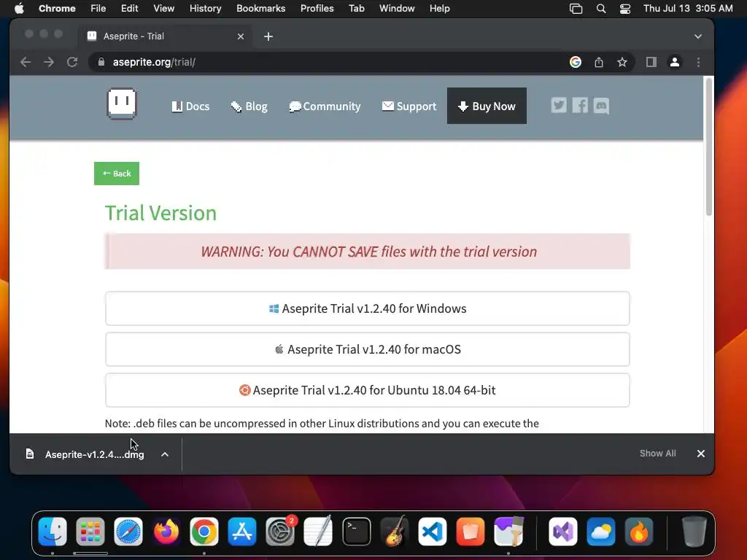
Task: Open GarageBand from the dock
Action: point(395,531)
